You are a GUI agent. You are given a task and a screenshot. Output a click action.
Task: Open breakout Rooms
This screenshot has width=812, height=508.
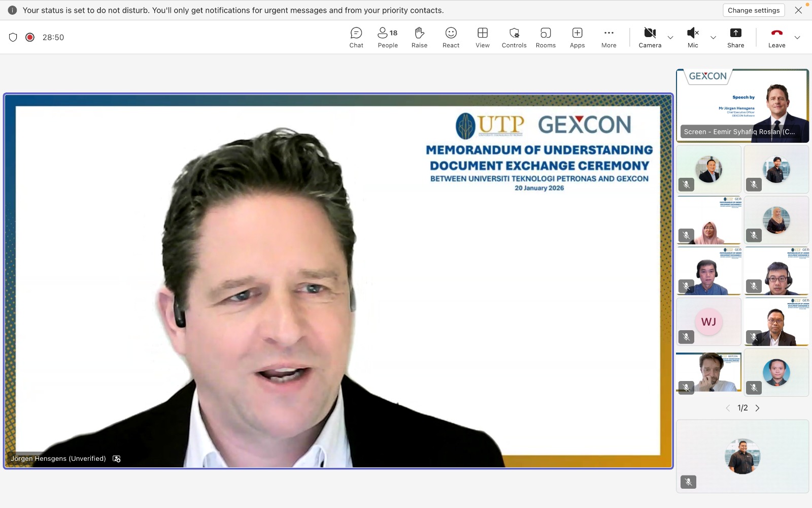pyautogui.click(x=546, y=38)
